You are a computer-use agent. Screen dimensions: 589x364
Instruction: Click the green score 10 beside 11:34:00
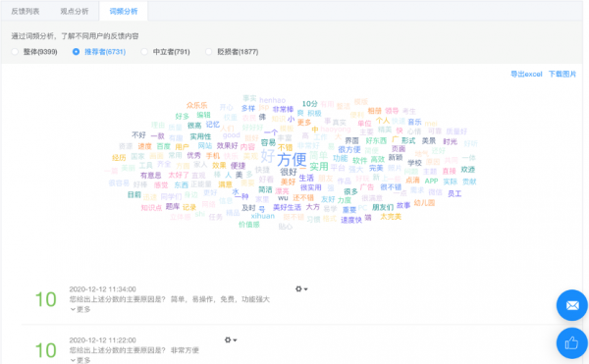(45, 299)
